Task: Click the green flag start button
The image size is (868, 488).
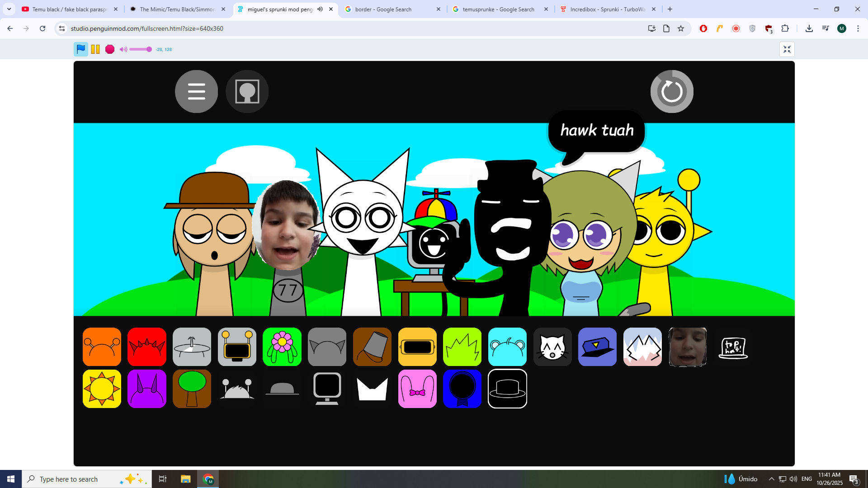Action: (81, 49)
